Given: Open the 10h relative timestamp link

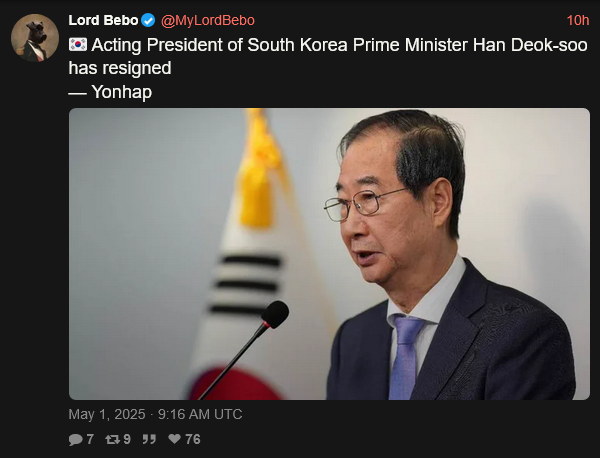Looking at the screenshot, I should point(578,21).
